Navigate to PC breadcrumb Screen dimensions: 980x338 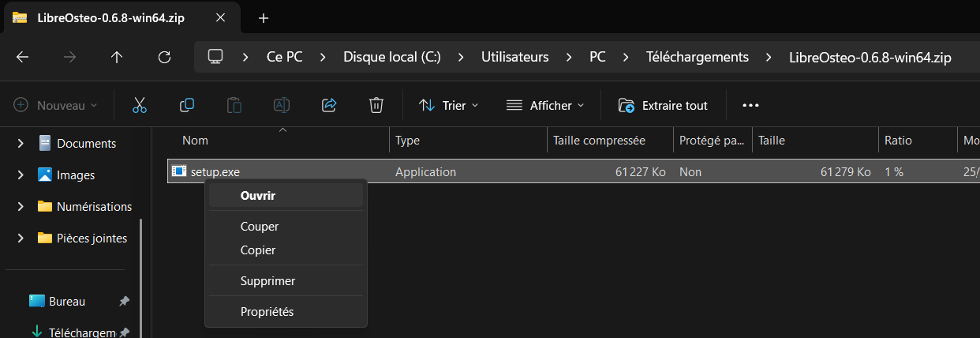tap(597, 57)
